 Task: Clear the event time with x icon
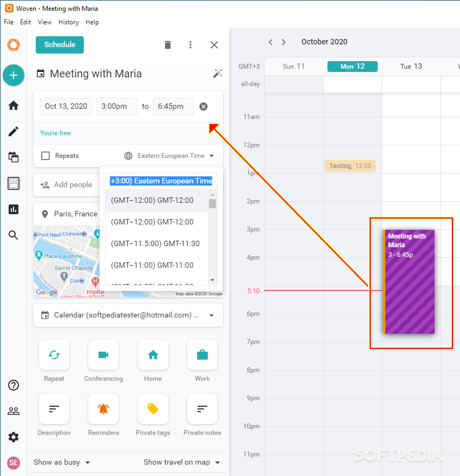tap(203, 107)
